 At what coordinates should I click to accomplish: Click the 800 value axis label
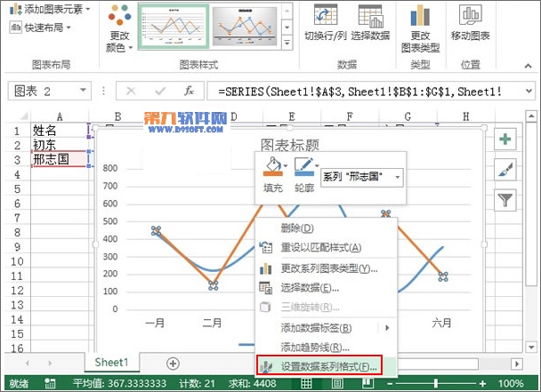tap(110, 168)
